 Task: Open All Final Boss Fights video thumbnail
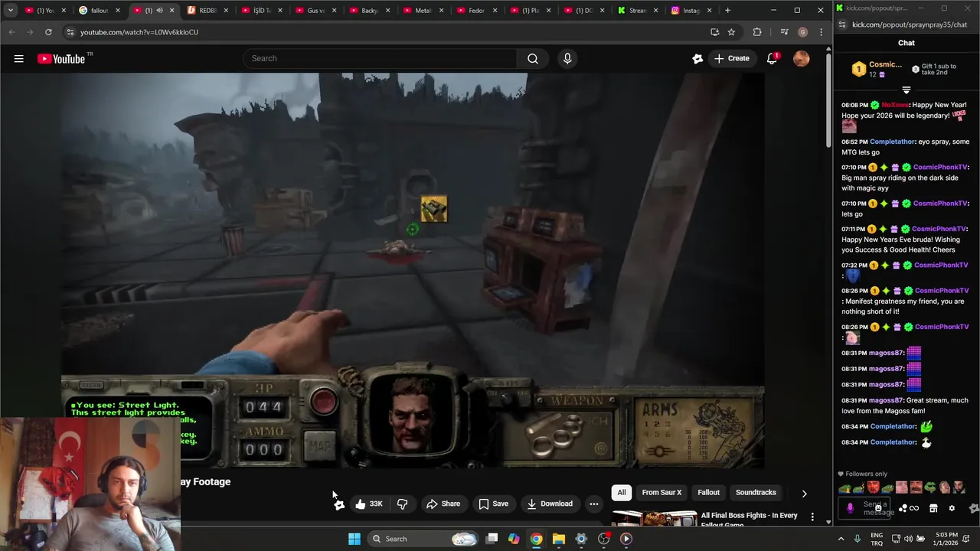click(654, 518)
